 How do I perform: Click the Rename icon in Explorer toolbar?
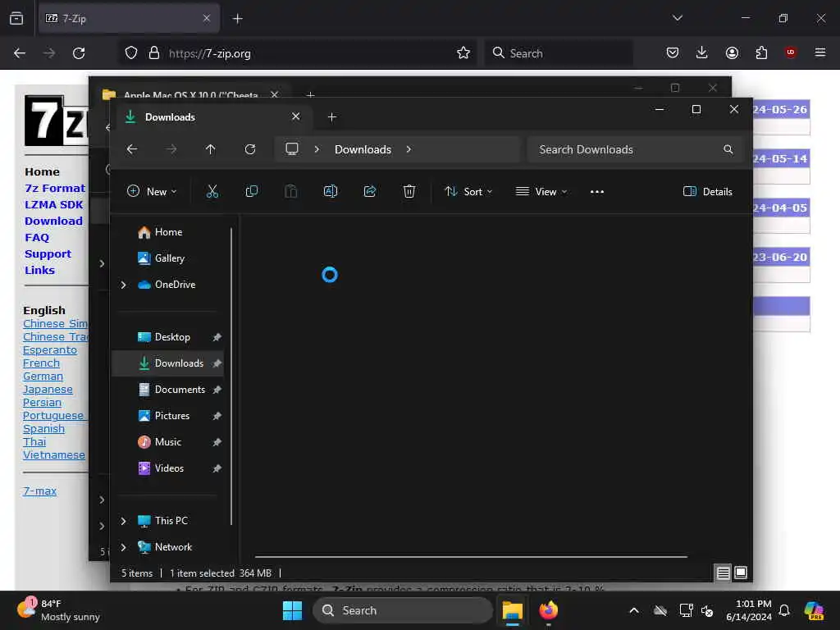tap(331, 191)
